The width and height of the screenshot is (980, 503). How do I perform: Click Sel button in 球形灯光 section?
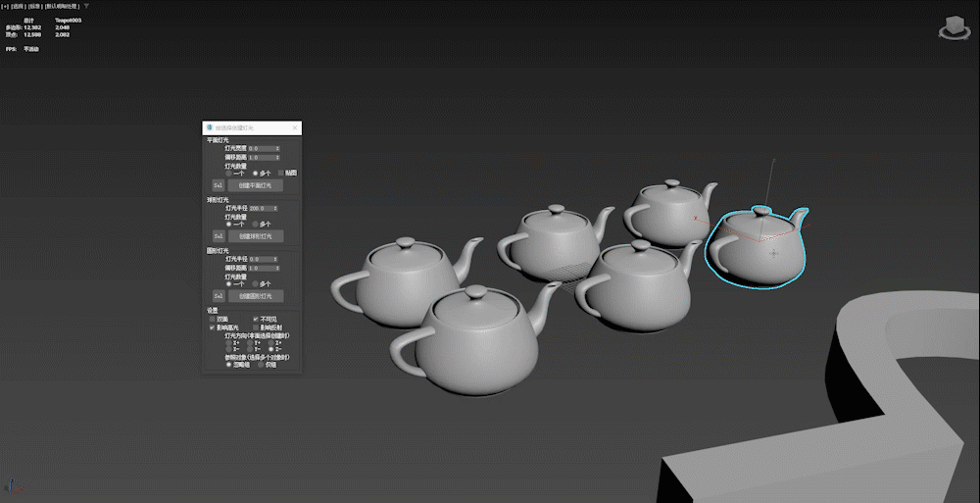219,236
